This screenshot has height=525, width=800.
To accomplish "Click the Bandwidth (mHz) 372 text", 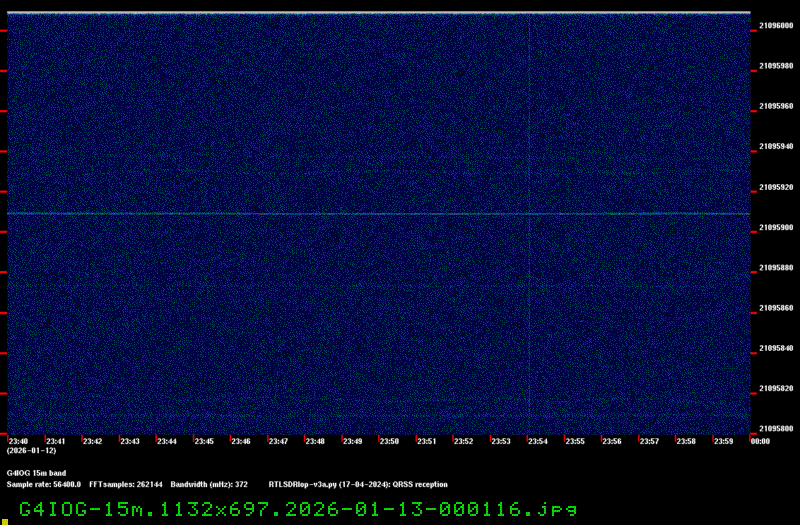I will tap(209, 484).
